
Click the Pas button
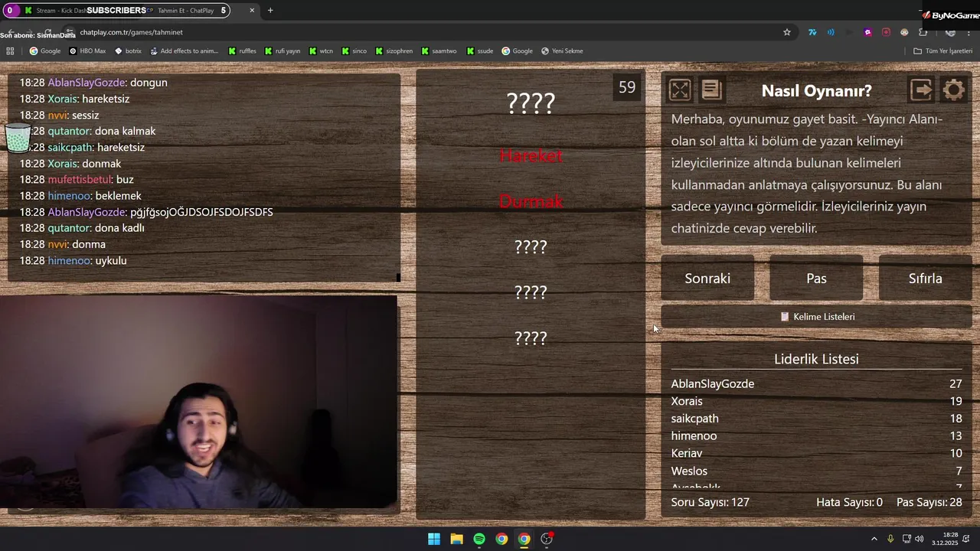pyautogui.click(x=816, y=279)
